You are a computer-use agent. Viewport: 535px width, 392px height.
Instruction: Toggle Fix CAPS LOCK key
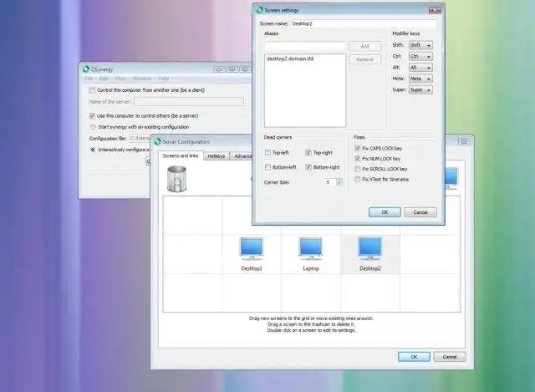pyautogui.click(x=357, y=148)
